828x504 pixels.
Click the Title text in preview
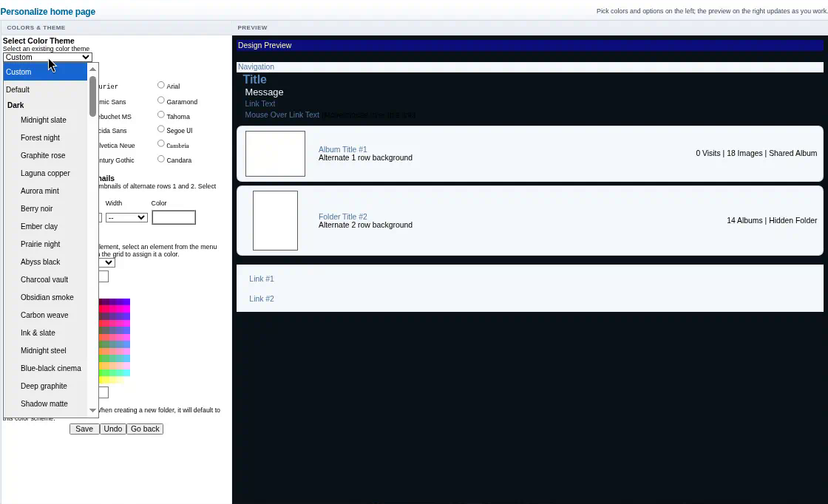click(254, 80)
